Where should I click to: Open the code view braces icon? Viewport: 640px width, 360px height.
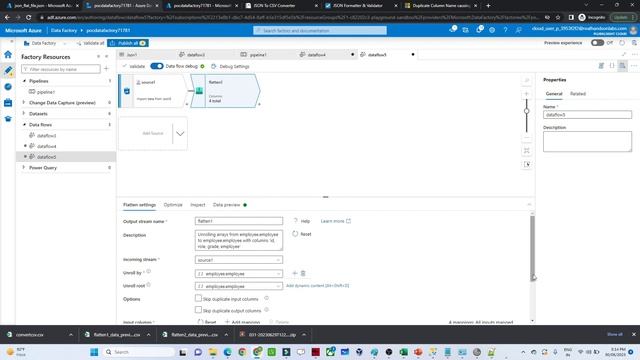click(x=611, y=66)
